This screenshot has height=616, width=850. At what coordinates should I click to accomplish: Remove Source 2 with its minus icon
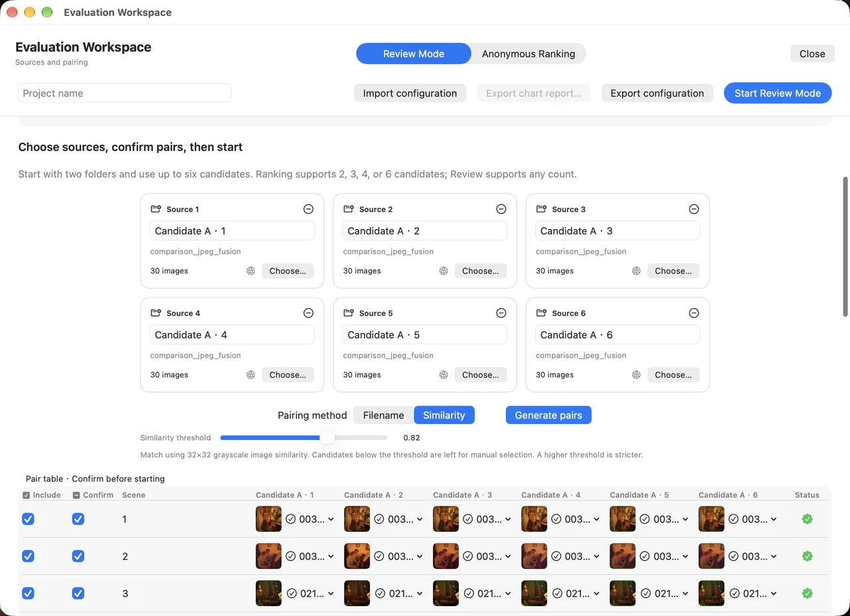point(501,209)
